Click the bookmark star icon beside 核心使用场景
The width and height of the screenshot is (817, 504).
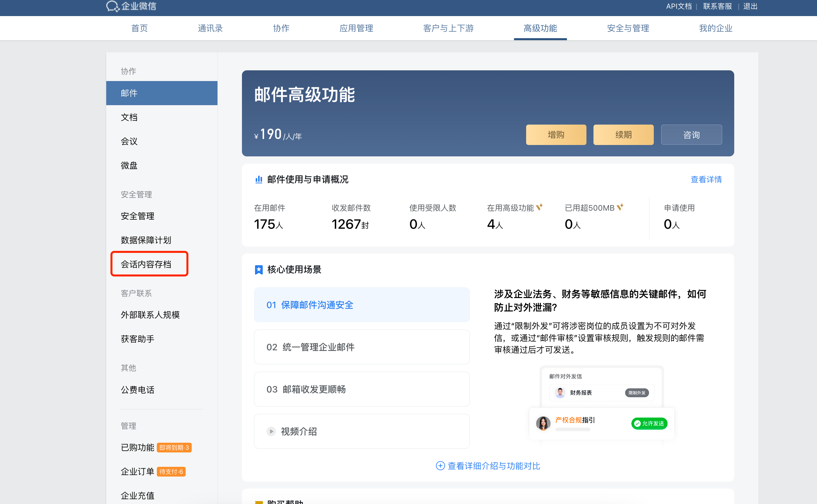coord(259,270)
